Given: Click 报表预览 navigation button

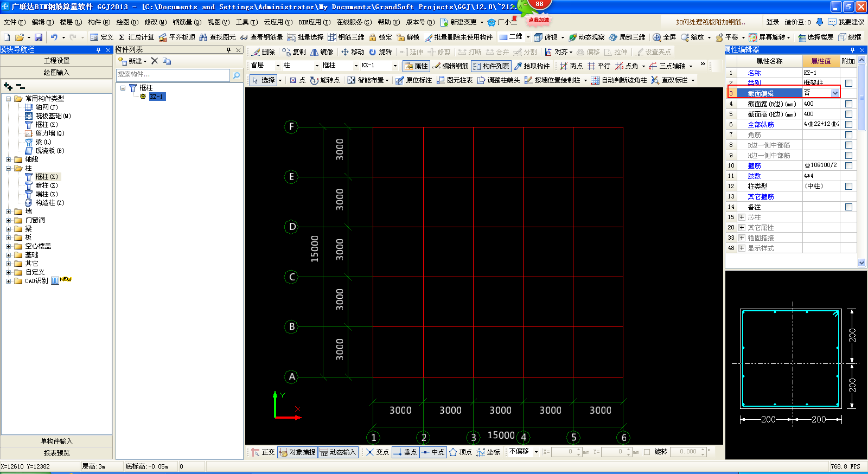Looking at the screenshot, I should (x=56, y=453).
